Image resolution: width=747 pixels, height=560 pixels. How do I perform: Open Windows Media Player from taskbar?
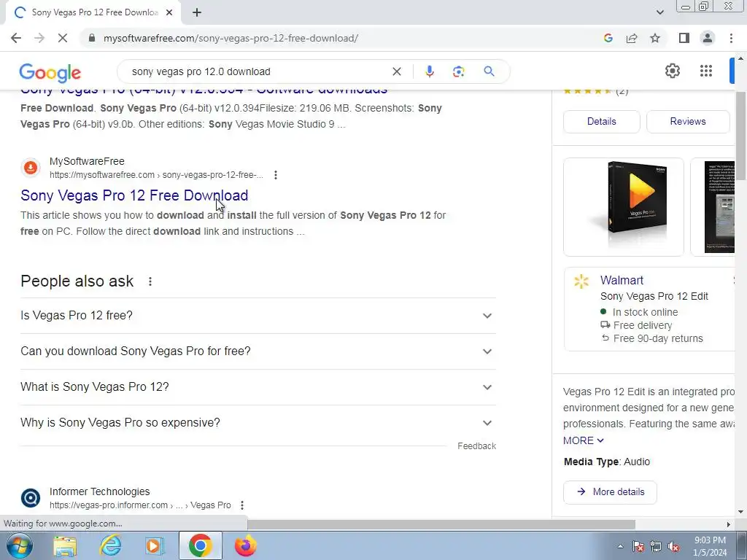tap(155, 546)
